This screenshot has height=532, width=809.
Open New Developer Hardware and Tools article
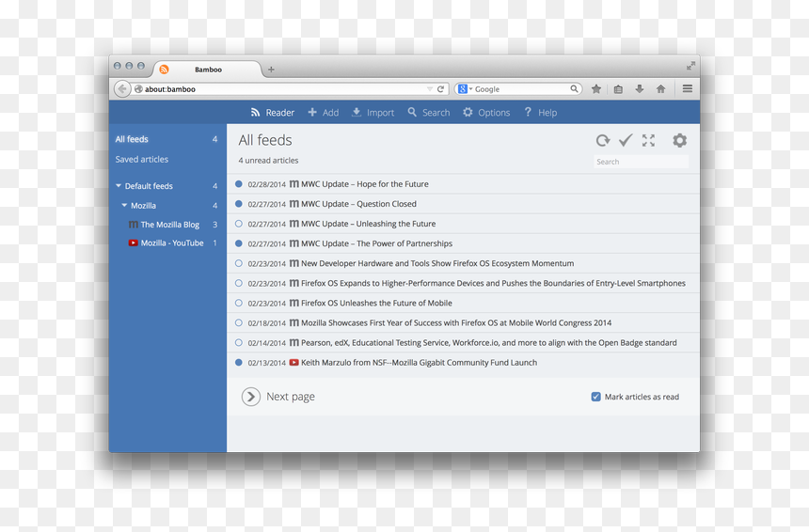pos(437,263)
